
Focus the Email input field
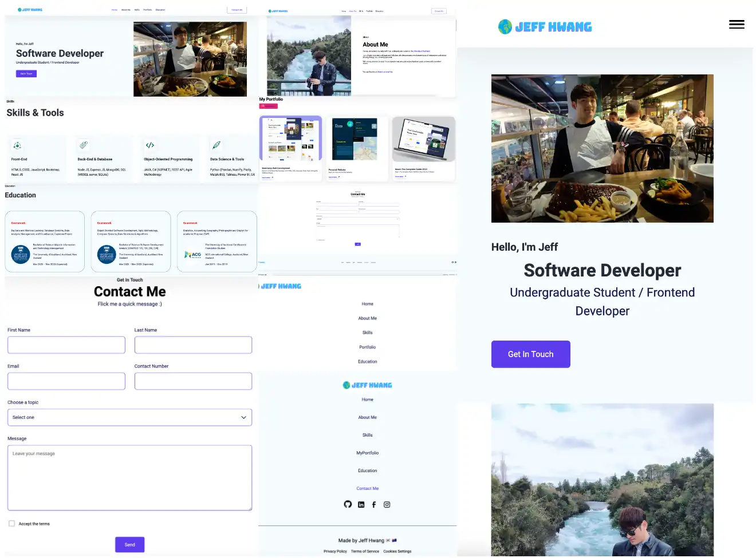click(x=66, y=381)
